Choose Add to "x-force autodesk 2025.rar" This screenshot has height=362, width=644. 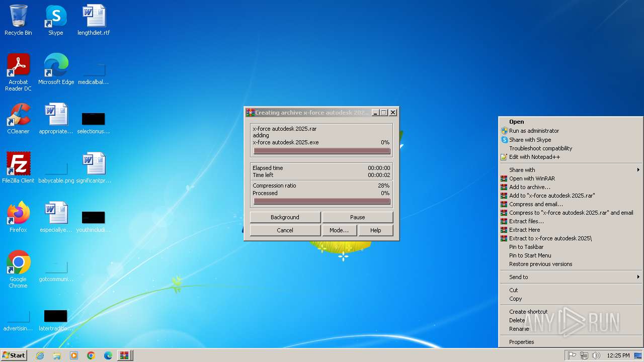(571, 196)
